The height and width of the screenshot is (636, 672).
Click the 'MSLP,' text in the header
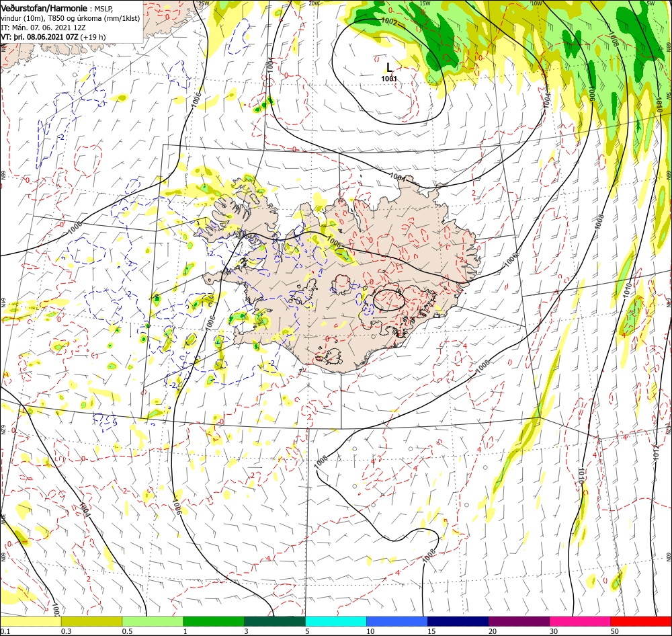click(x=103, y=9)
